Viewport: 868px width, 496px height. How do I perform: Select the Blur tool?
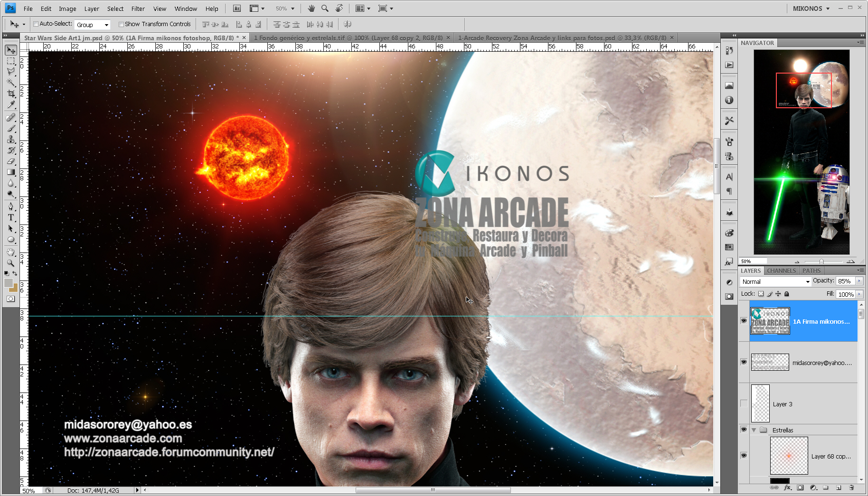11,183
